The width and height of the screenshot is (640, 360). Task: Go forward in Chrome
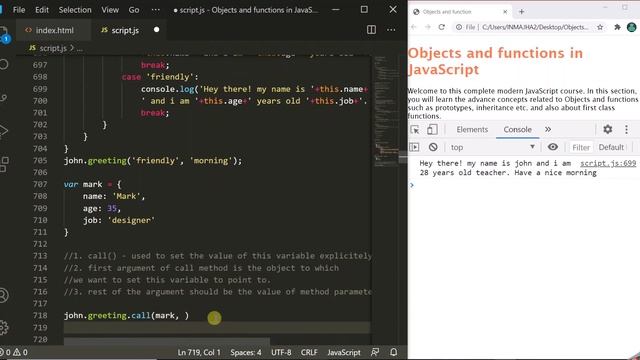click(428, 27)
